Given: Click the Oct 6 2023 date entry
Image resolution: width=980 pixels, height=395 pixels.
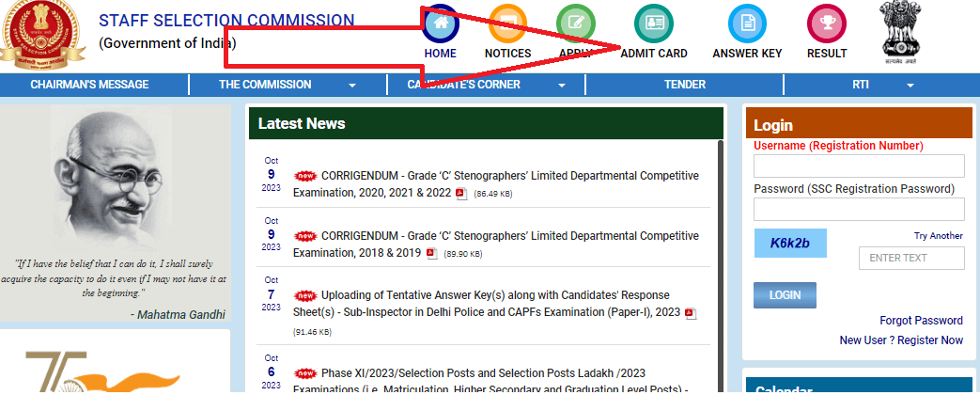Looking at the screenshot, I should (x=272, y=371).
